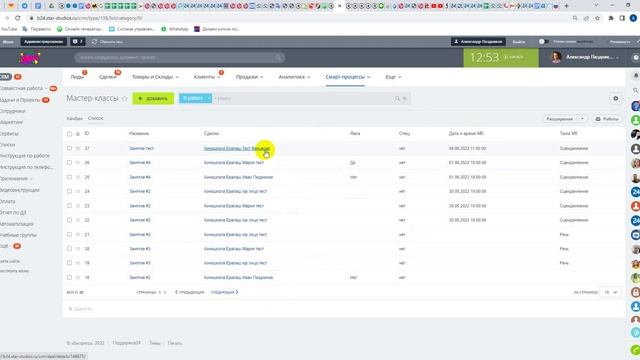The width and height of the screenshot is (640, 360).
Task: Open the WhatsApp bookmark
Action: coord(175,29)
